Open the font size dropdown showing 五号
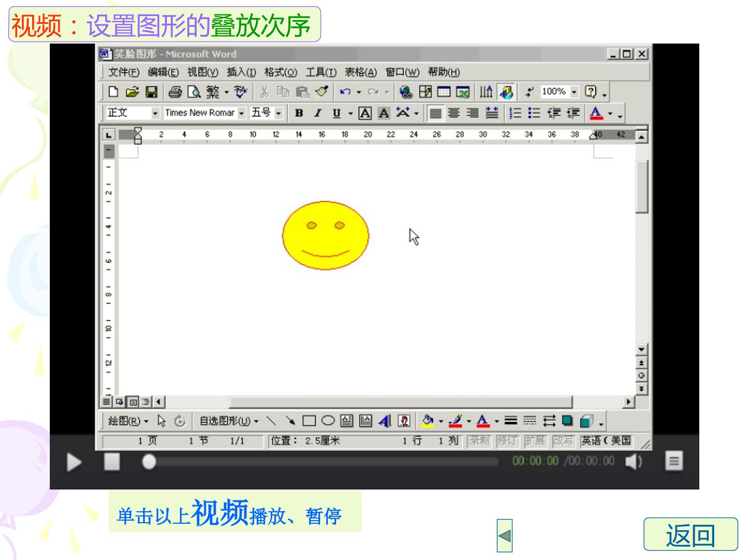Screen dimensions: 747x560 279,113
